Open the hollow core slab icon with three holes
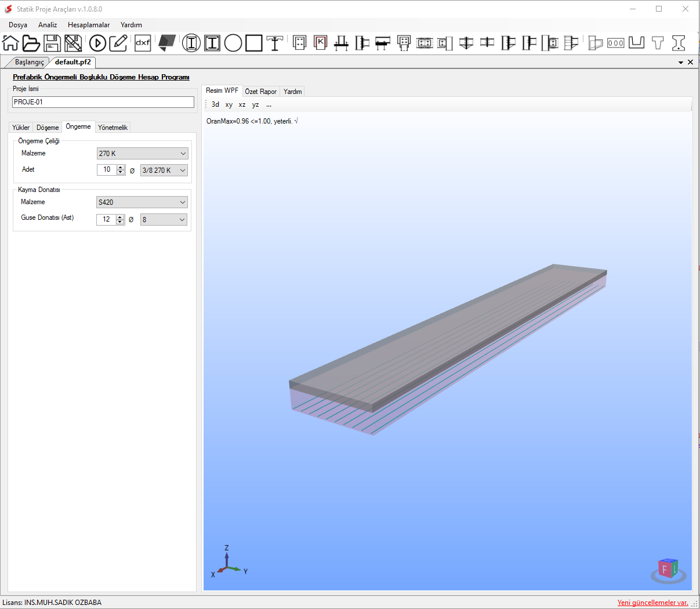The image size is (700, 609). coord(616,43)
